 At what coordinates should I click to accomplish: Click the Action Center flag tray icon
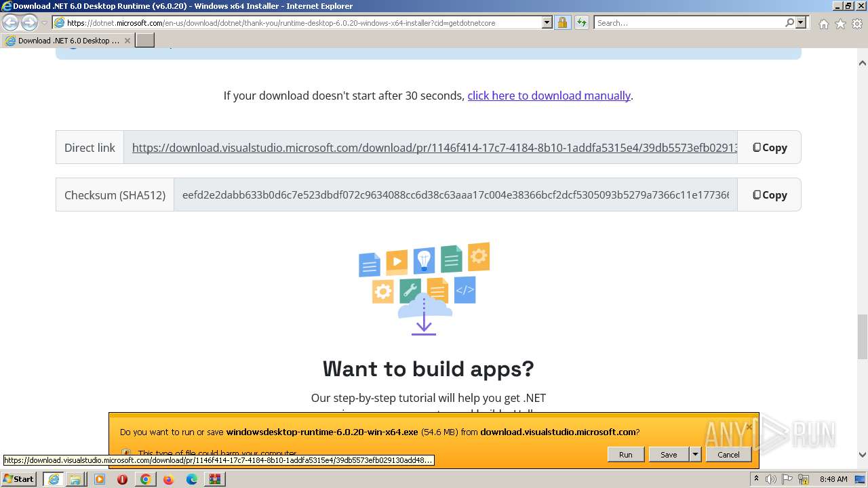(787, 479)
